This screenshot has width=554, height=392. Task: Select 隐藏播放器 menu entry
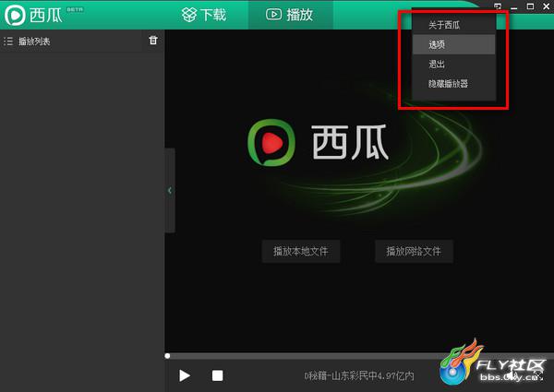(453, 84)
